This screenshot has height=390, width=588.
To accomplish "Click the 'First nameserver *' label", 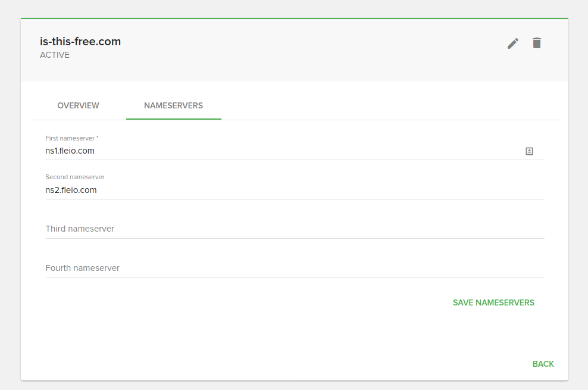I will tap(72, 138).
